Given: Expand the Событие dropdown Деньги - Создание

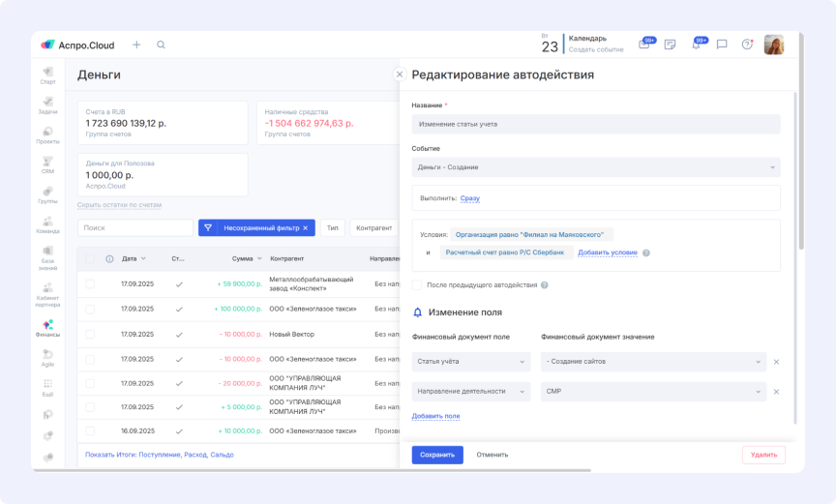Looking at the screenshot, I should coord(595,167).
